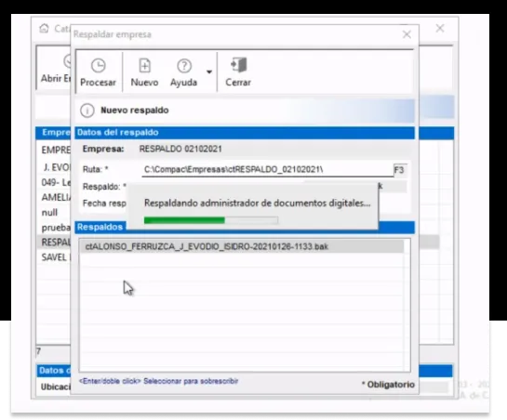The width and height of the screenshot is (507, 420).
Task: Click the Cerrar door icon
Action: click(x=239, y=65)
